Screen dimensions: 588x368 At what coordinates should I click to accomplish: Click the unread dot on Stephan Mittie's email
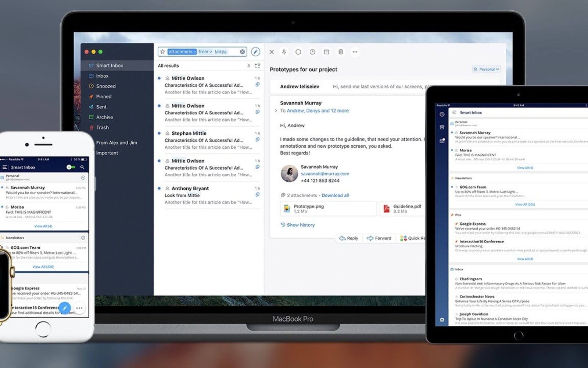pyautogui.click(x=159, y=133)
